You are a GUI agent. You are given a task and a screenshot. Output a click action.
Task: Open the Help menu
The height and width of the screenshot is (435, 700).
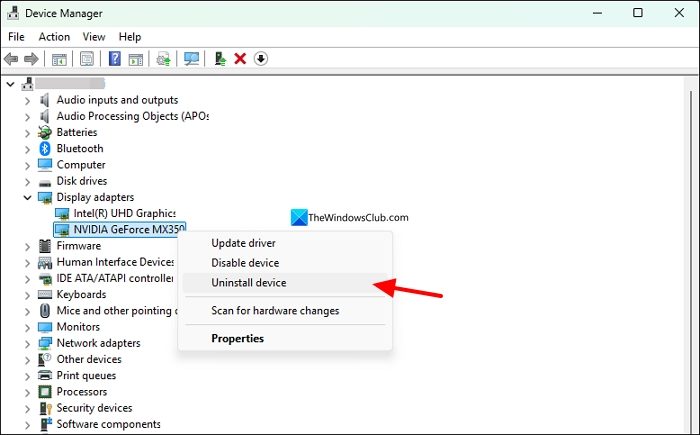(x=130, y=37)
